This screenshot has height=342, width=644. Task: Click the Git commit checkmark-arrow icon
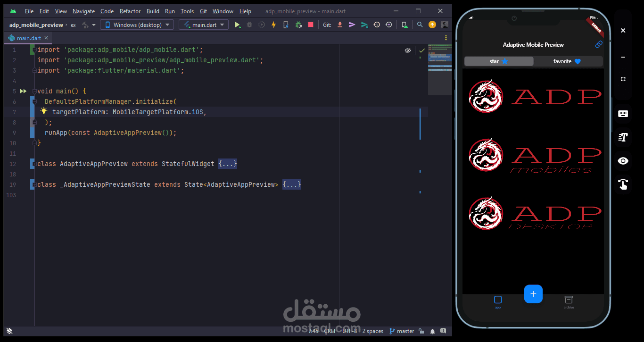(x=352, y=25)
